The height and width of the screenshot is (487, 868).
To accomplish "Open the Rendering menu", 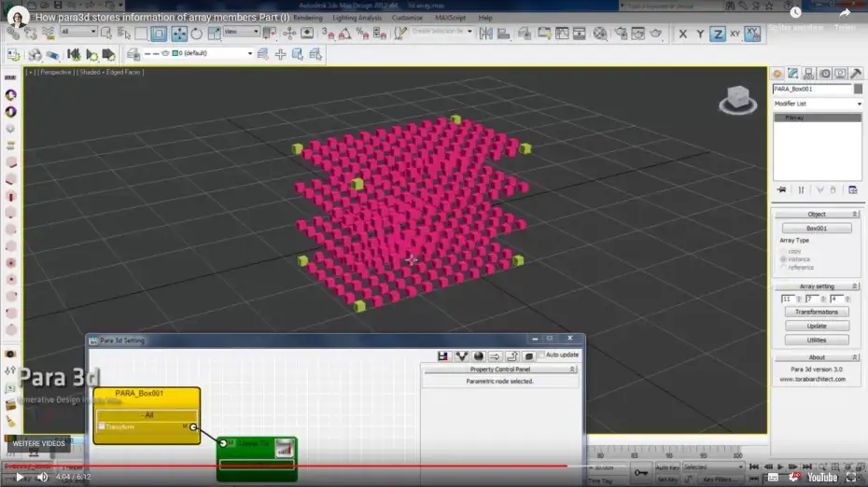I will pos(308,18).
